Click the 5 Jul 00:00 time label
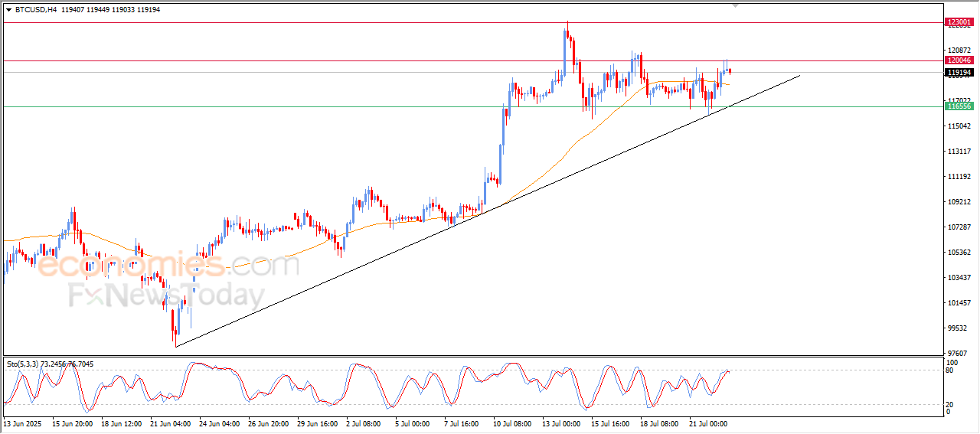Screen dimensions: 980x434 pyautogui.click(x=413, y=423)
